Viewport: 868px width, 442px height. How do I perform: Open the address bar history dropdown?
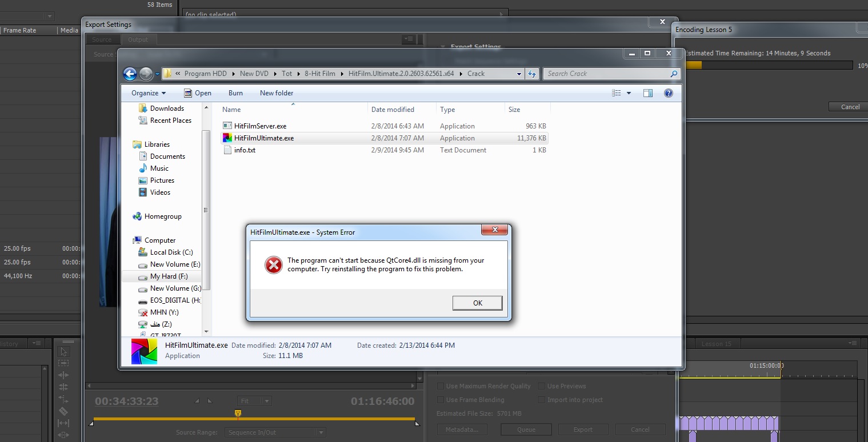pyautogui.click(x=519, y=74)
